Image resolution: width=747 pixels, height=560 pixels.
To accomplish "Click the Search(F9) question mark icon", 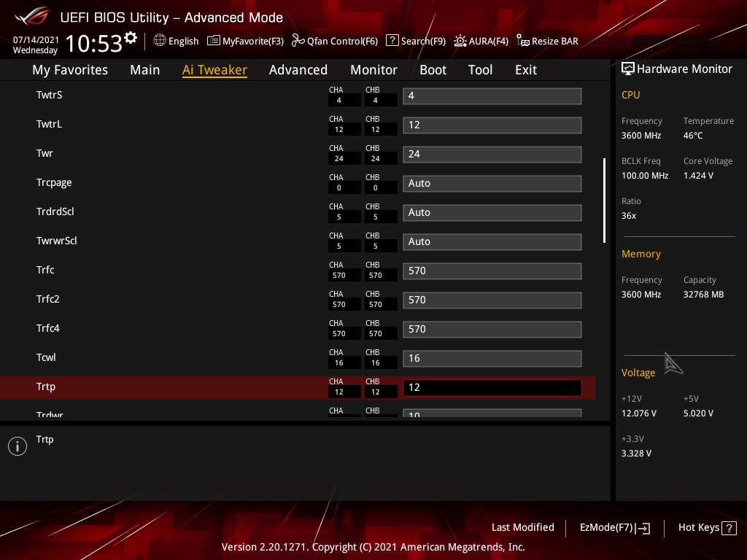I will pos(392,41).
